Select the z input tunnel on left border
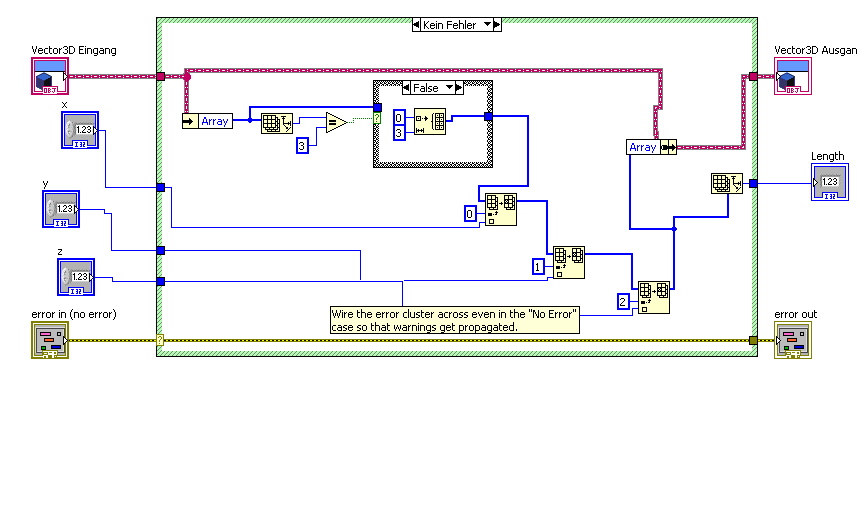The image size is (858, 512). pyautogui.click(x=161, y=282)
